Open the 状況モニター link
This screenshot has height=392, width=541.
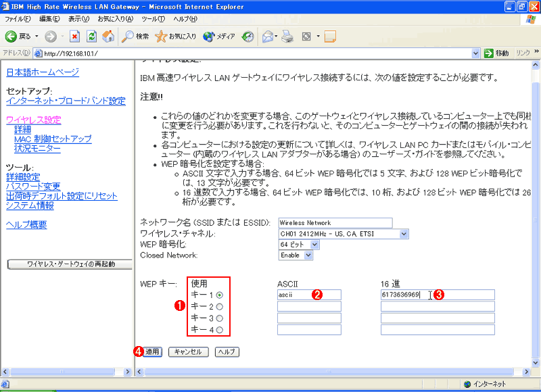point(37,149)
